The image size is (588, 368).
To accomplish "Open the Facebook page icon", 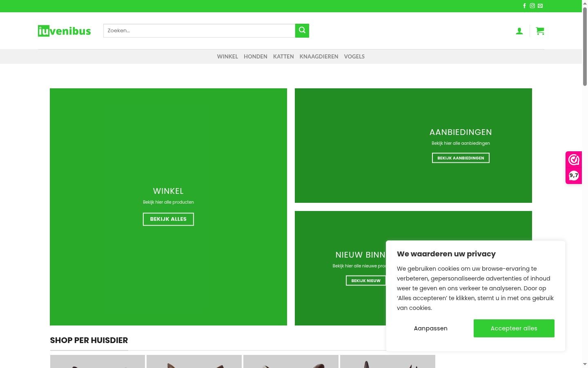I will [525, 6].
